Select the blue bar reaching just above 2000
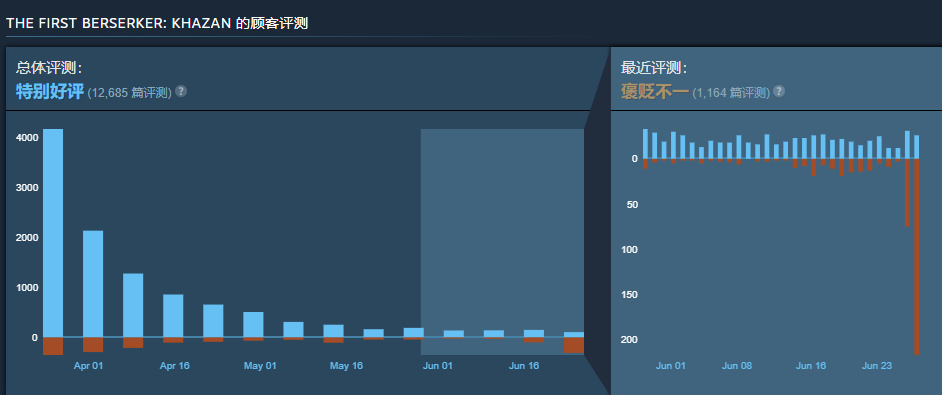 point(93,284)
